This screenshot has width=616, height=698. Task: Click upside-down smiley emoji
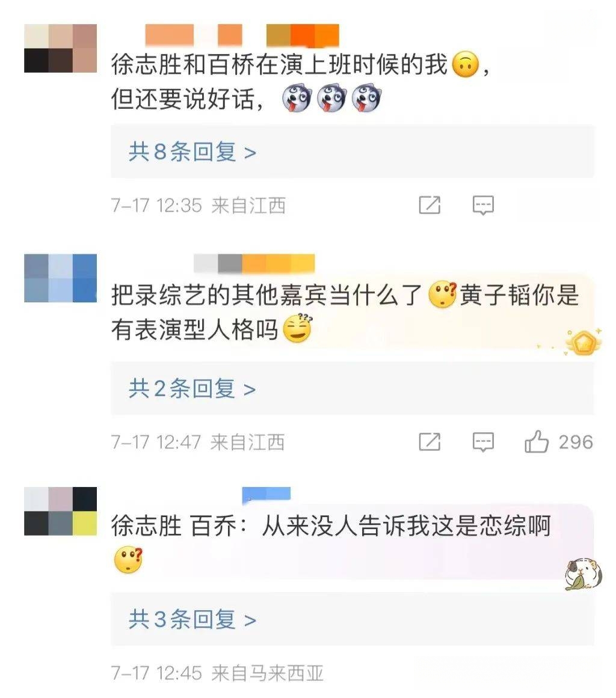coord(466,64)
